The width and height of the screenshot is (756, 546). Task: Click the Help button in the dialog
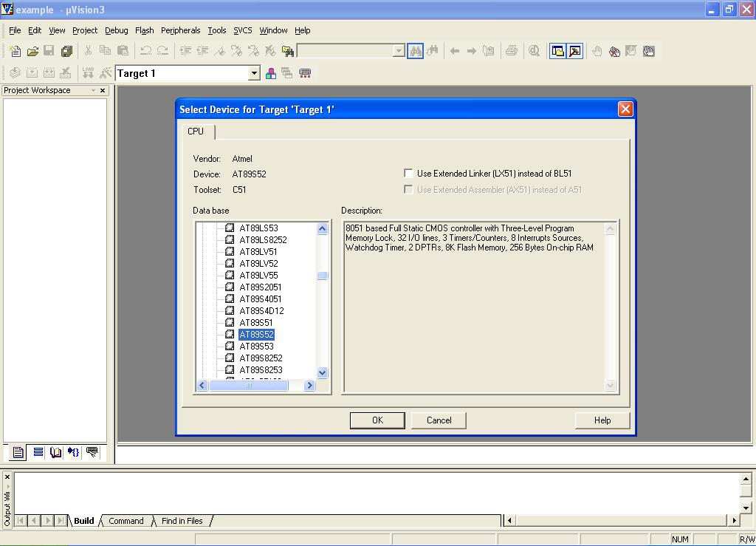pyautogui.click(x=602, y=420)
